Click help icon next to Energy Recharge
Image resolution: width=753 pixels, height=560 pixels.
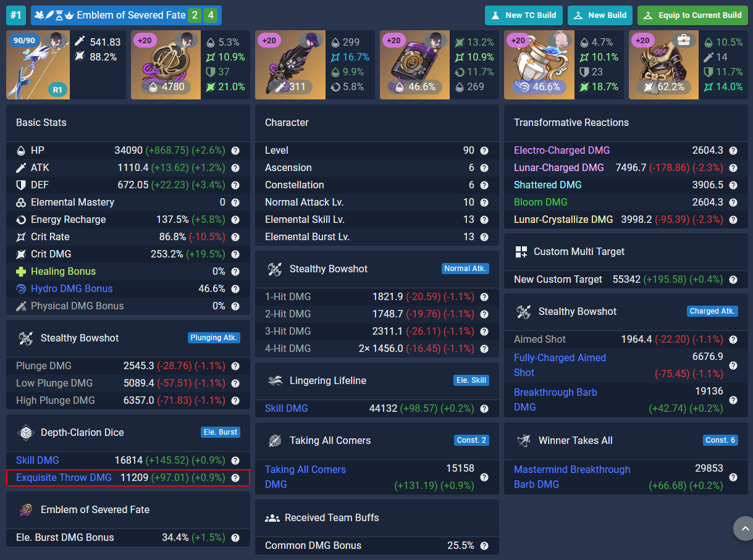point(235,220)
